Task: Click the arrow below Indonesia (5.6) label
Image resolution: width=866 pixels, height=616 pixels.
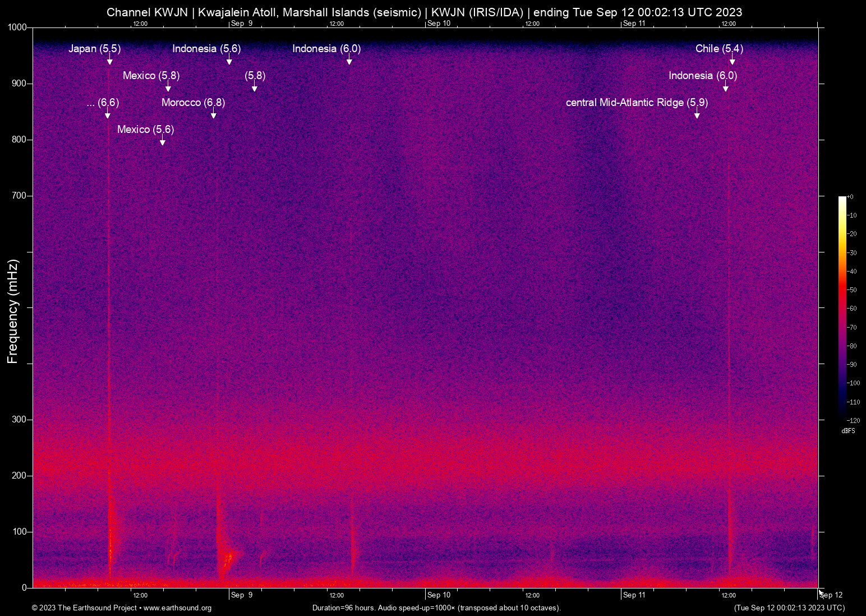Action: (229, 61)
